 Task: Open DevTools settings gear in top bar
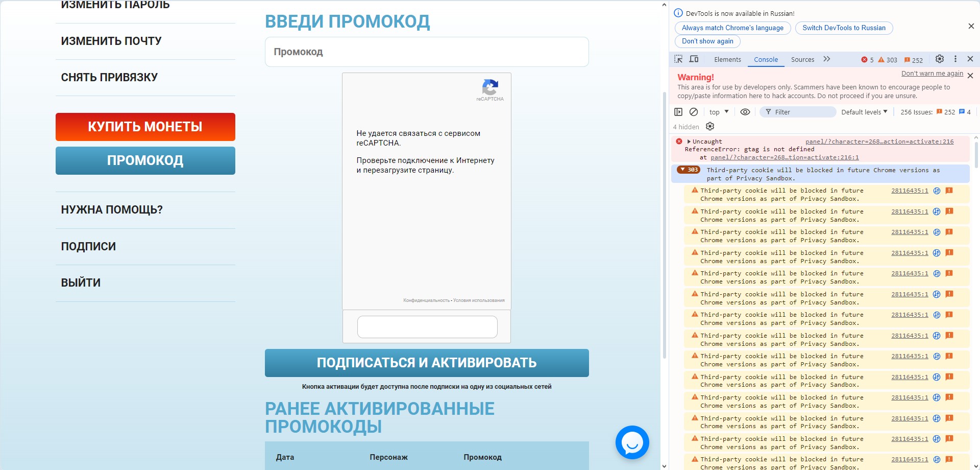(939, 59)
